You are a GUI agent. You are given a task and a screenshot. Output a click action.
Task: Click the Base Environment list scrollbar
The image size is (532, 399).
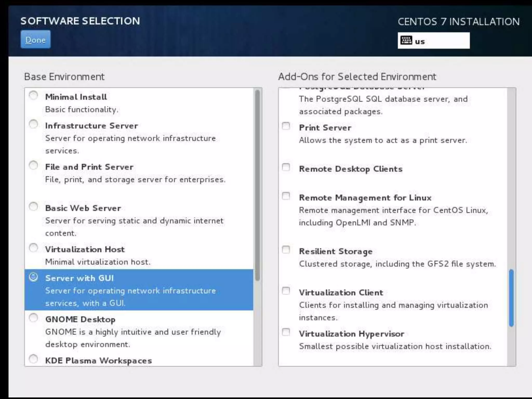[x=257, y=185]
